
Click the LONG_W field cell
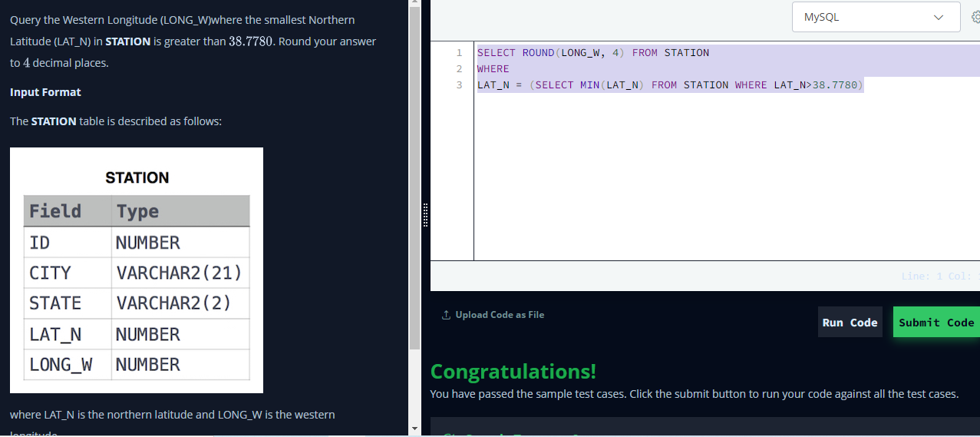[x=68, y=365]
